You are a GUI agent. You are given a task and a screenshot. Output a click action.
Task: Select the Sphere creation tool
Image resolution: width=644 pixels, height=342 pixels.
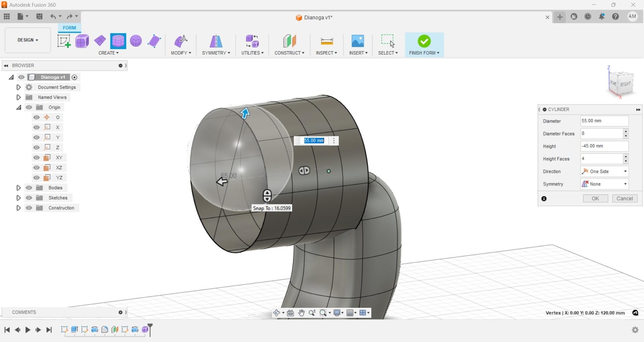click(136, 41)
